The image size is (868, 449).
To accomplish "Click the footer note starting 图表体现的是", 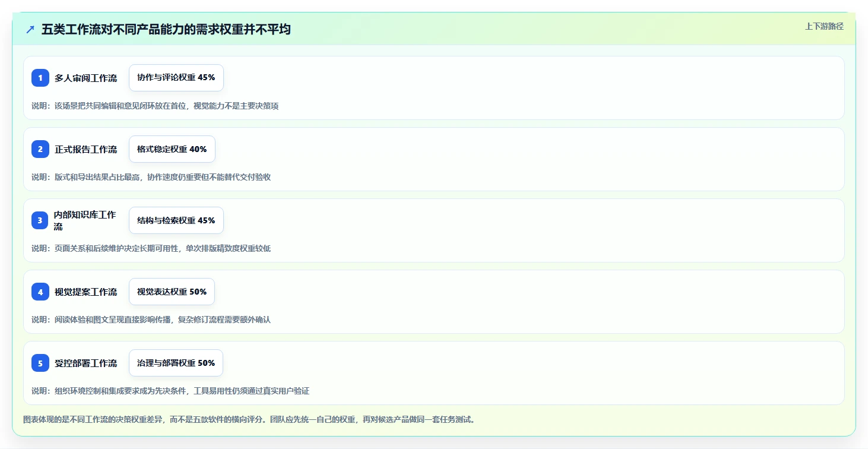I will (249, 419).
